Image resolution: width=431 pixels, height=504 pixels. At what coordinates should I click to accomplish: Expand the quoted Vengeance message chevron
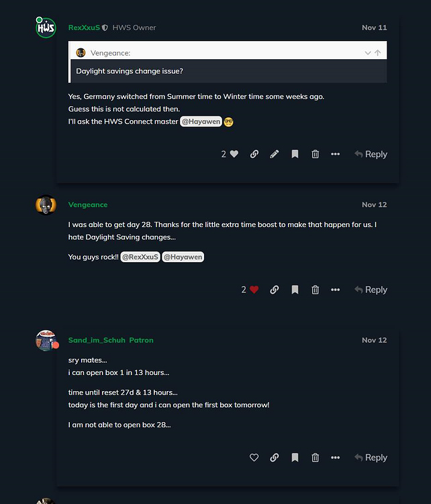[x=368, y=52]
